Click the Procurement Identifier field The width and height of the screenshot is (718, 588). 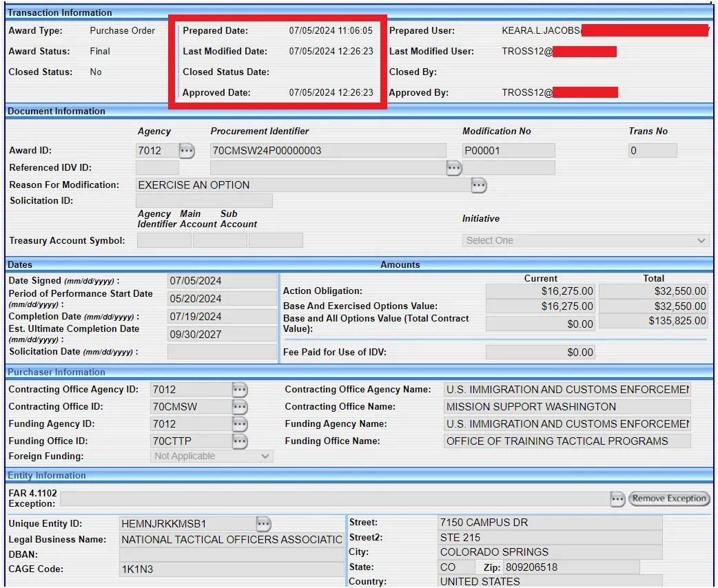[328, 151]
